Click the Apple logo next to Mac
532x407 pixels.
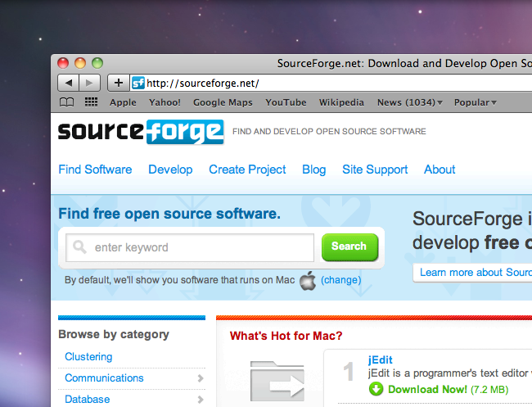[x=308, y=280]
